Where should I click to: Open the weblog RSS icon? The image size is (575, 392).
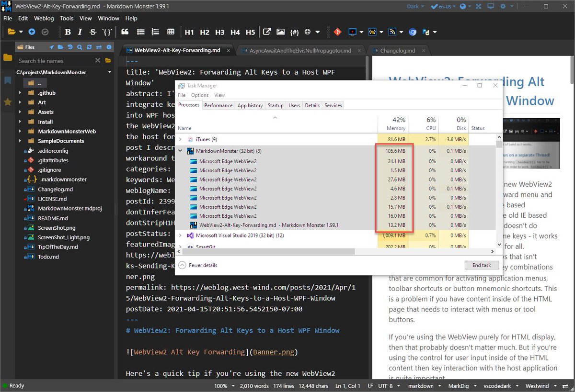[x=392, y=32]
